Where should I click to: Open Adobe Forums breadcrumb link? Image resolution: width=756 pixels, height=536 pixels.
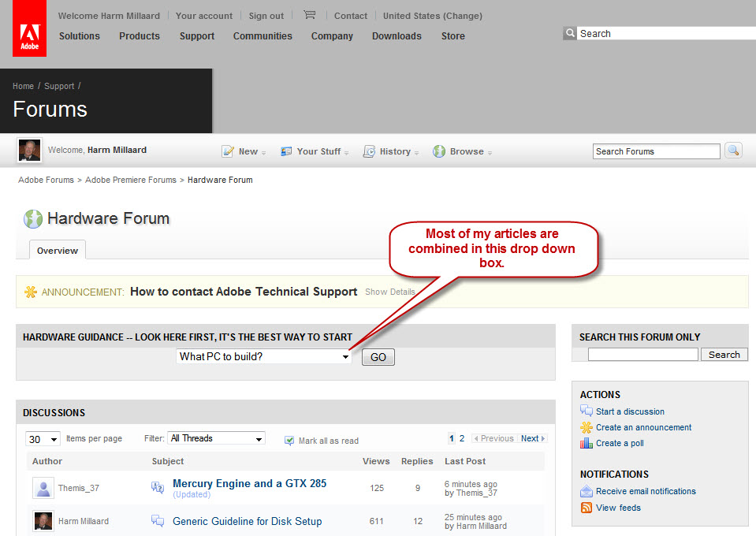[46, 180]
